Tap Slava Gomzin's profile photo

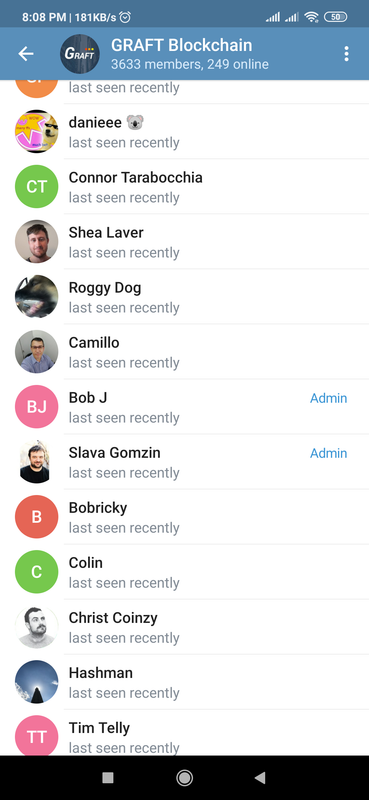click(36, 462)
